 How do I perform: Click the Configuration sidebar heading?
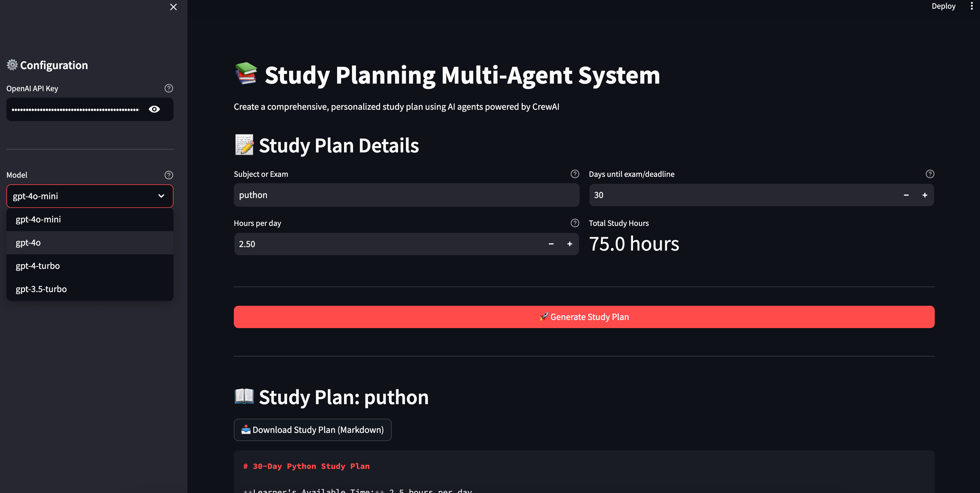47,65
